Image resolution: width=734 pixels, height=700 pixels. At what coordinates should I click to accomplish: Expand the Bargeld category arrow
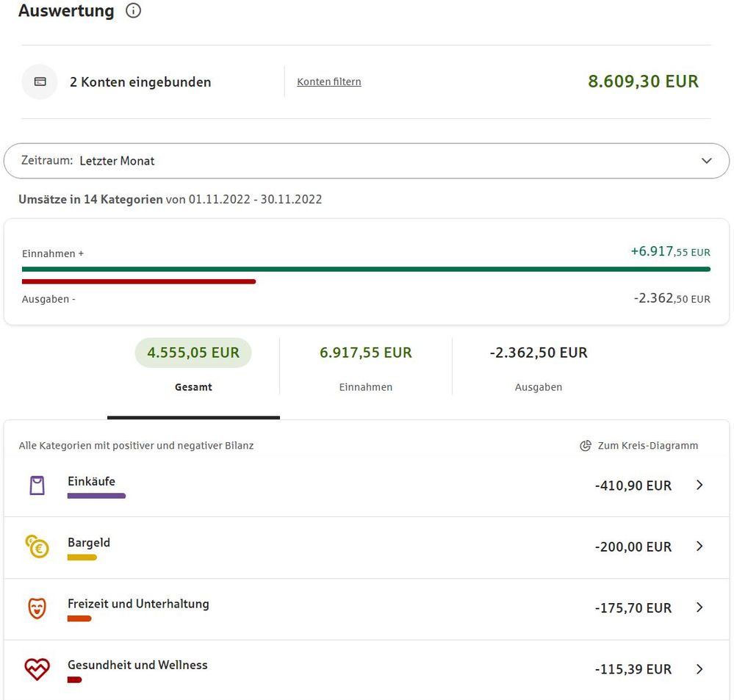pos(699,546)
